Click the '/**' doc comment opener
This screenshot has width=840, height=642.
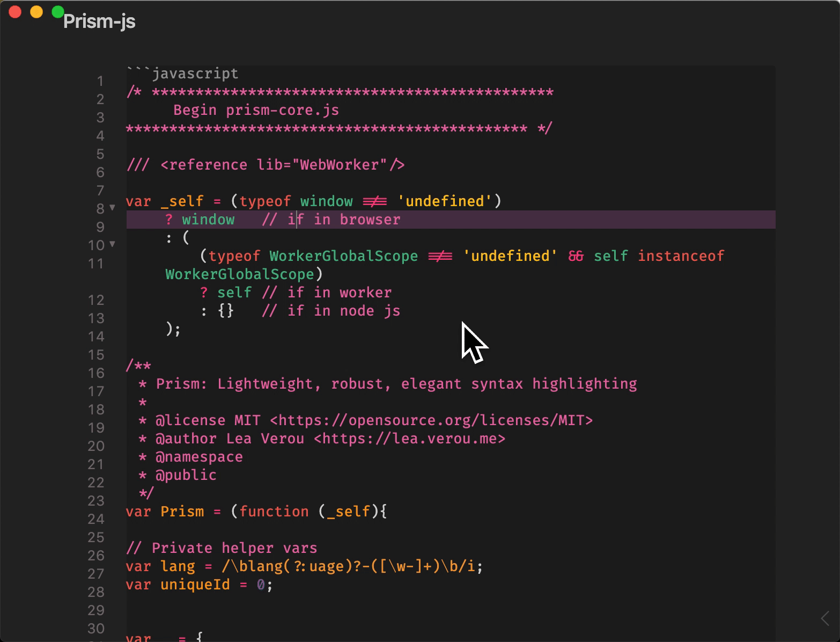click(139, 366)
